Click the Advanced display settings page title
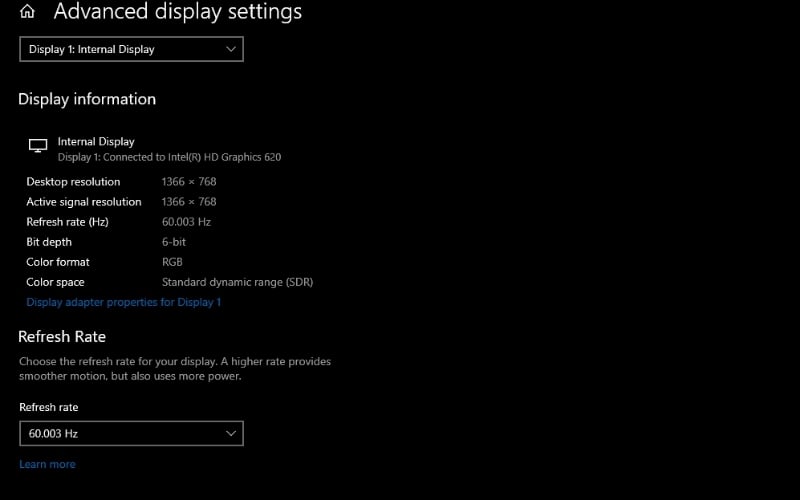 click(x=177, y=12)
